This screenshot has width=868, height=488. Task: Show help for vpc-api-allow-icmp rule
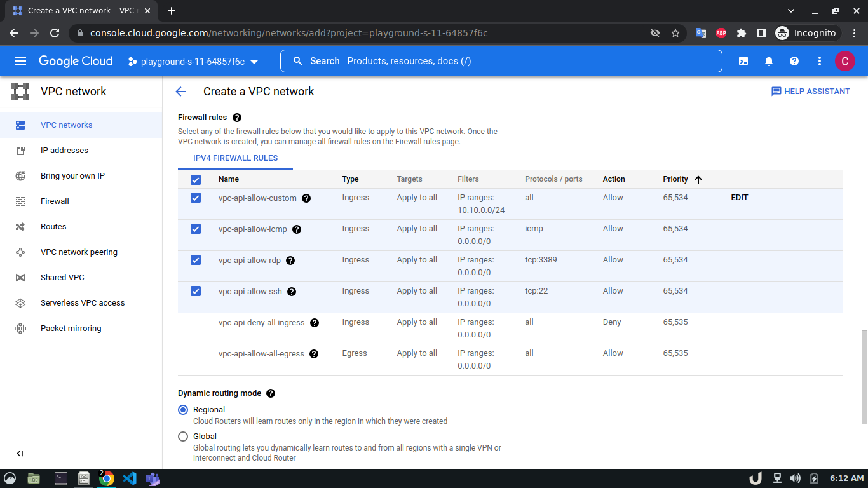[x=297, y=229]
